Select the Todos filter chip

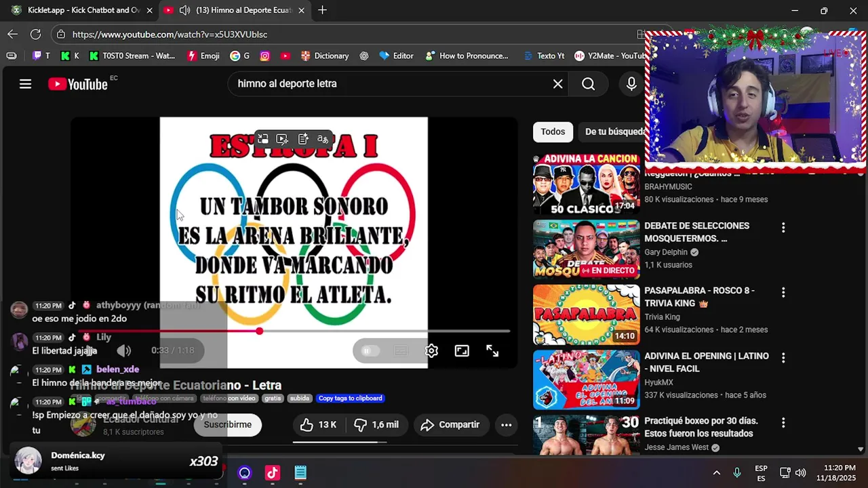click(553, 132)
